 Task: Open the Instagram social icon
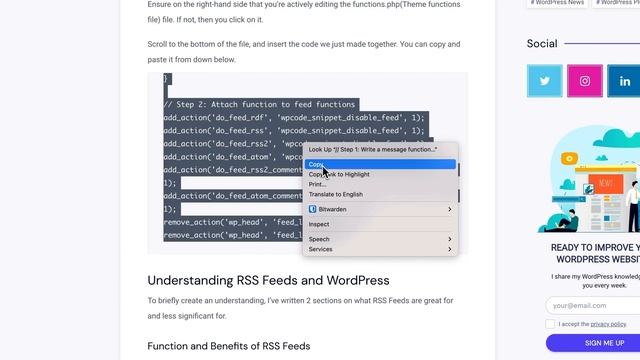tap(584, 81)
